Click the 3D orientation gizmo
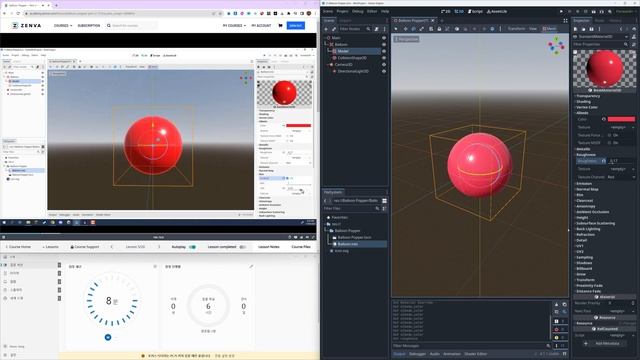The width and height of the screenshot is (640, 360). [x=556, y=45]
